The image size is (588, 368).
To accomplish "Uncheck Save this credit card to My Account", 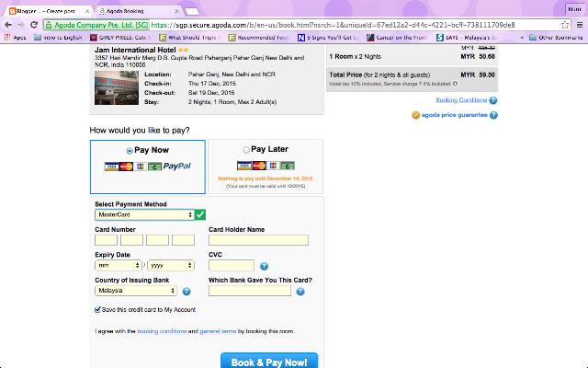I will [97, 309].
